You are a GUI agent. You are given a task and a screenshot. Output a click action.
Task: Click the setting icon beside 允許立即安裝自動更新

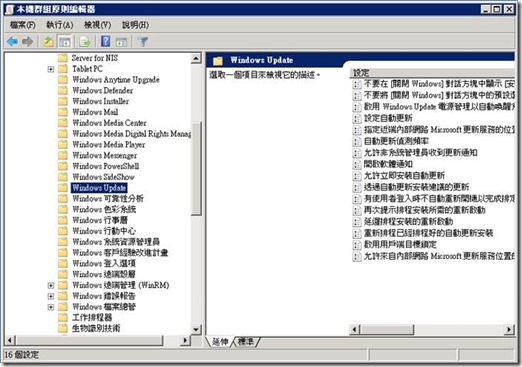357,176
